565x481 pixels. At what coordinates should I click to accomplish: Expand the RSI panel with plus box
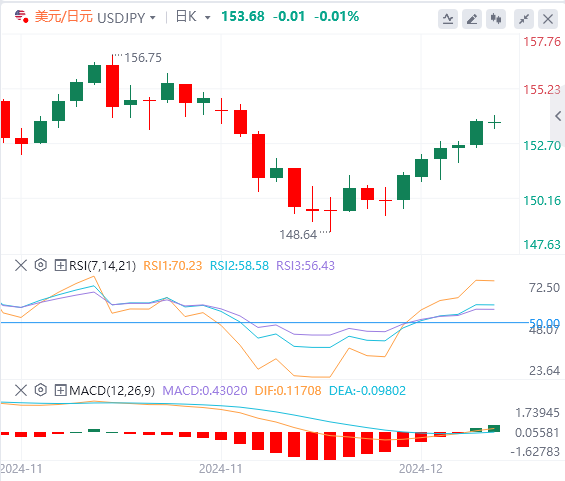point(60,266)
